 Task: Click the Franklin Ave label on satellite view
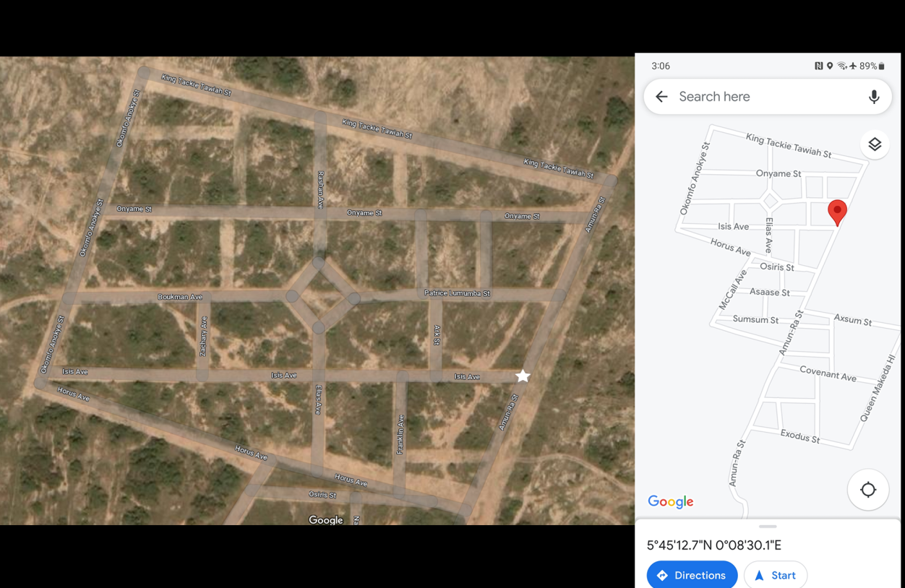tap(400, 434)
